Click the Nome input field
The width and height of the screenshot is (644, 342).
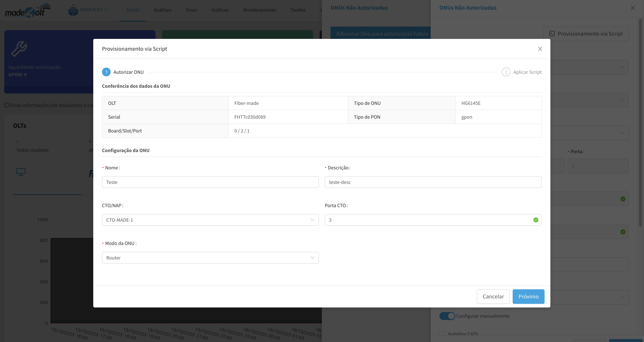(x=210, y=182)
